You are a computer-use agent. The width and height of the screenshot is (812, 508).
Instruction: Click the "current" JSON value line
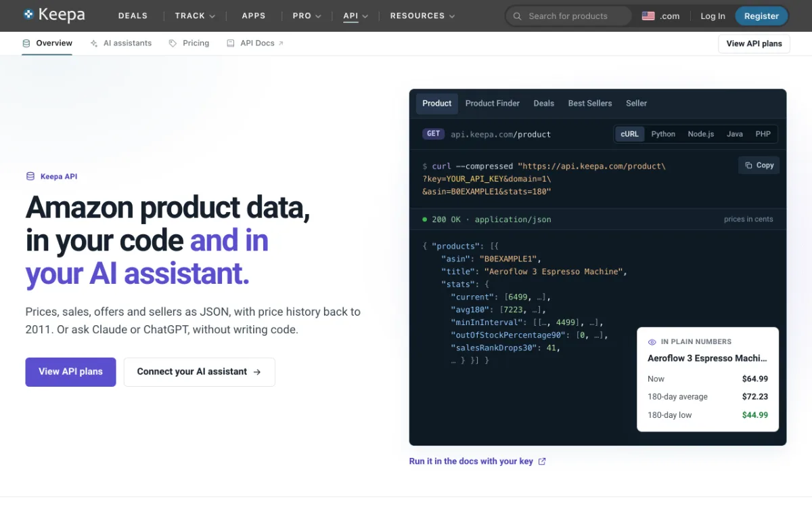point(501,297)
